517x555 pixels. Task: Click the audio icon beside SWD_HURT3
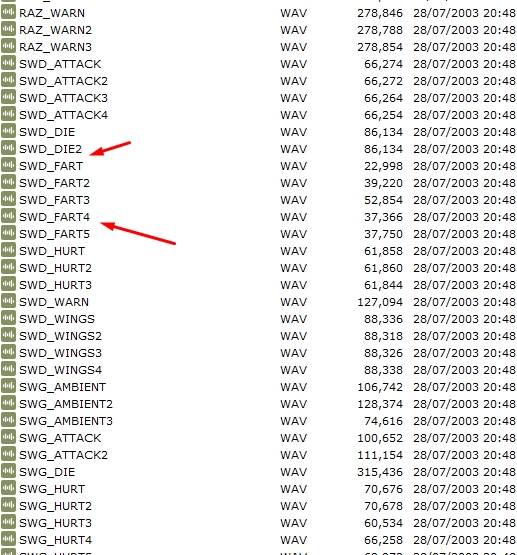(x=8, y=284)
